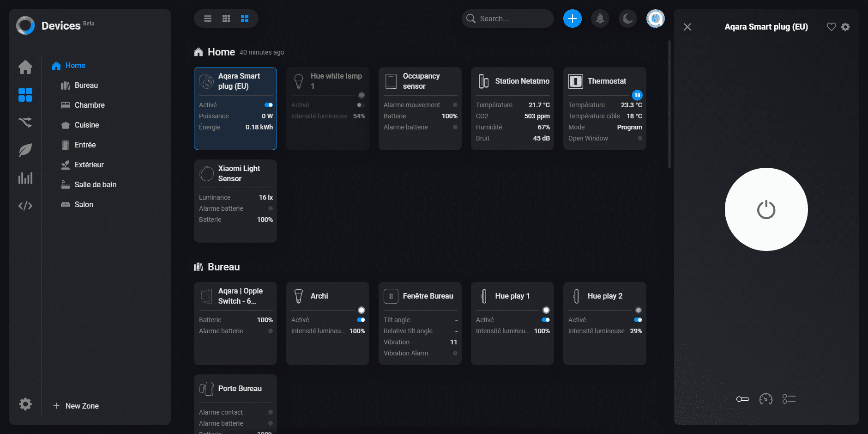
Task: Open the Home section in left rail
Action: [25, 67]
